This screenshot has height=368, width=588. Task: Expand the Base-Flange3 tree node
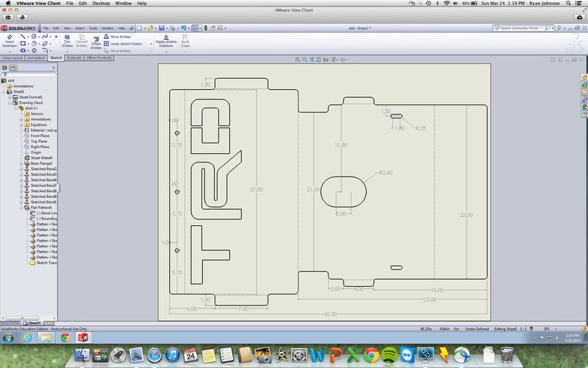[21, 163]
